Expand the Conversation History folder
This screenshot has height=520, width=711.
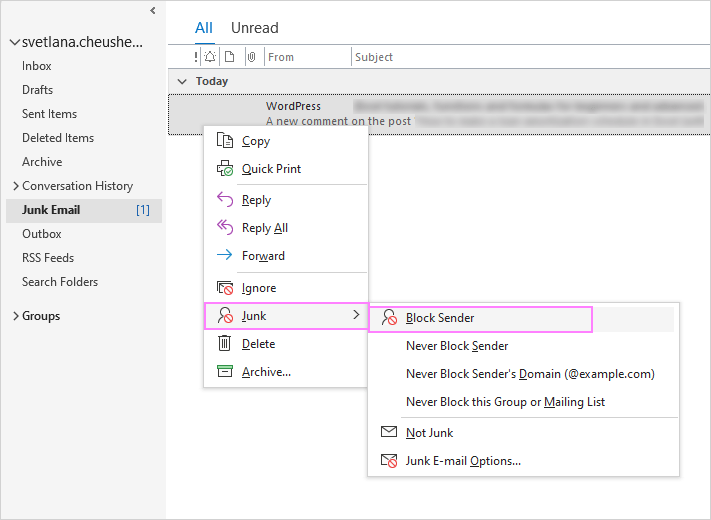(16, 186)
